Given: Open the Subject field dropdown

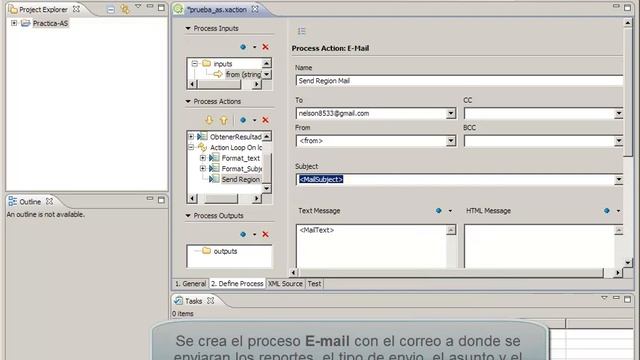Looking at the screenshot, I should point(619,180).
